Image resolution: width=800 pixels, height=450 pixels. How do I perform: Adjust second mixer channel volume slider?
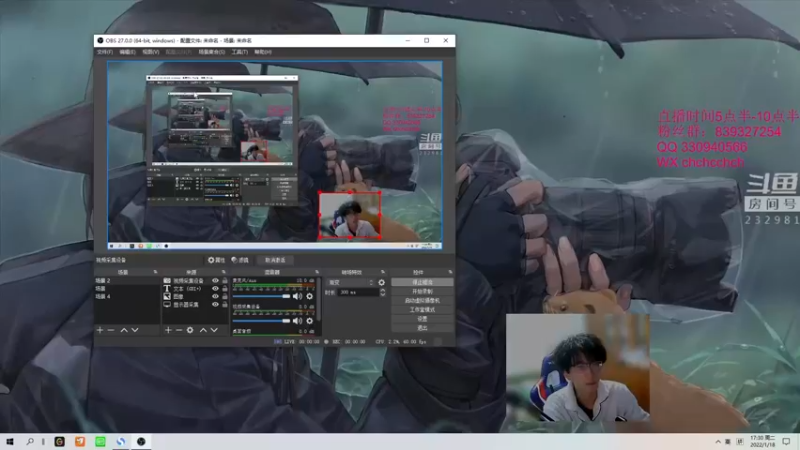pyautogui.click(x=261, y=321)
